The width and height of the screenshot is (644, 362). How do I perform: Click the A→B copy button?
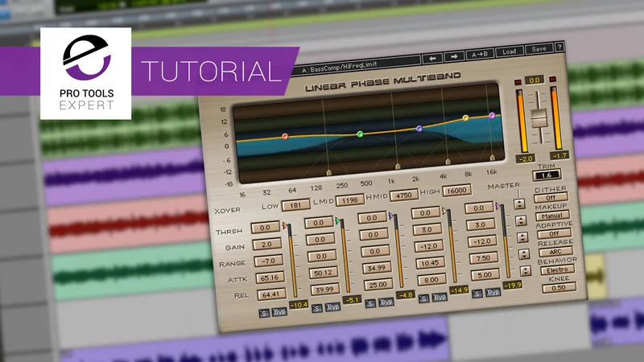479,54
